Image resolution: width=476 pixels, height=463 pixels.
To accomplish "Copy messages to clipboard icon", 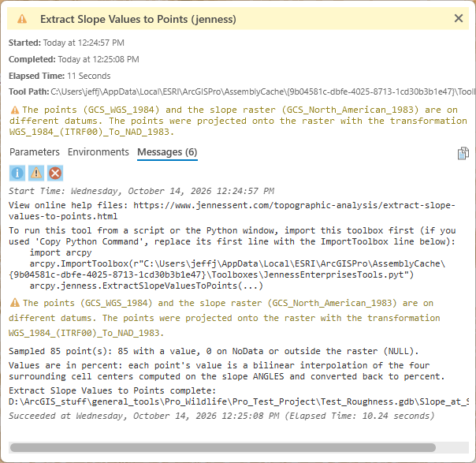I will point(463,153).
